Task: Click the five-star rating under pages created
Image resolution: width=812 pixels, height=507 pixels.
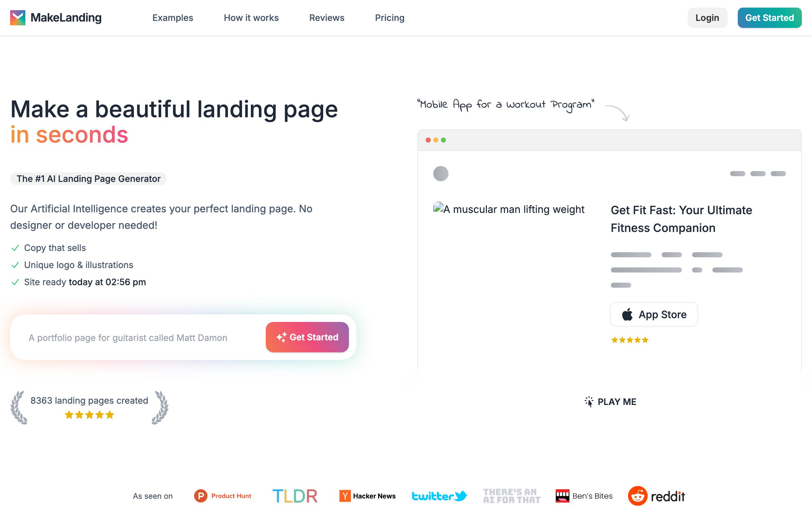Action: tap(89, 415)
